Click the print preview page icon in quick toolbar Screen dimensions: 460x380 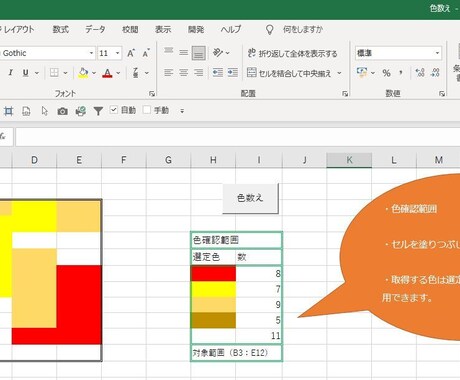point(26,111)
